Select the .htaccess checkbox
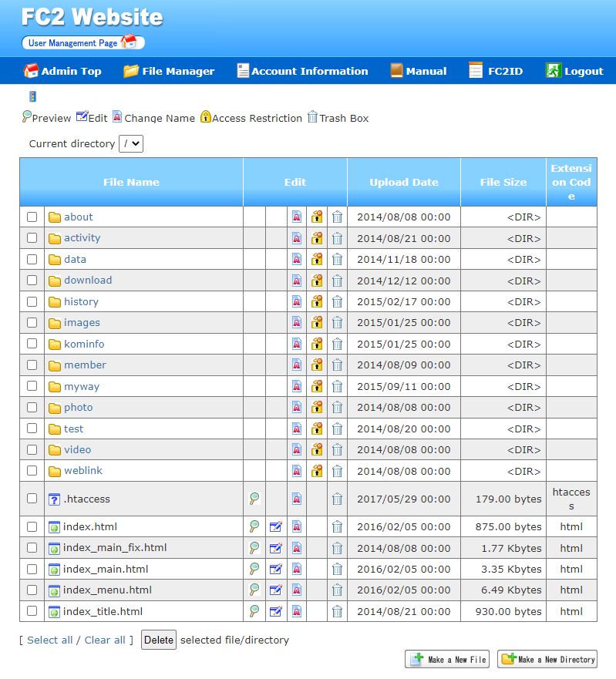 pos(32,498)
